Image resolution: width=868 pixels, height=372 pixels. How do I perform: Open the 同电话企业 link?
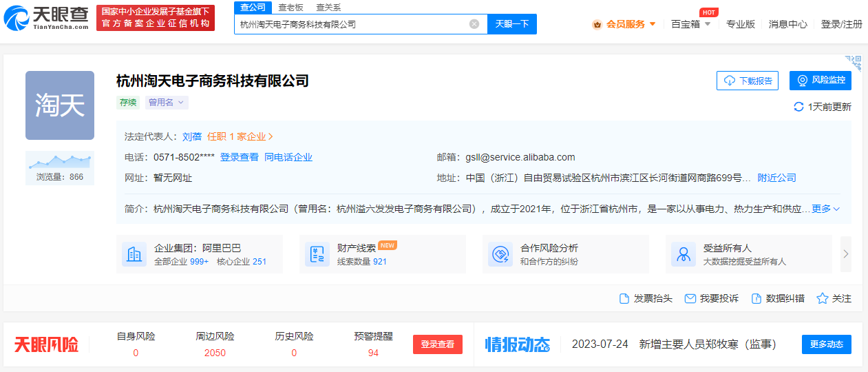click(x=288, y=157)
